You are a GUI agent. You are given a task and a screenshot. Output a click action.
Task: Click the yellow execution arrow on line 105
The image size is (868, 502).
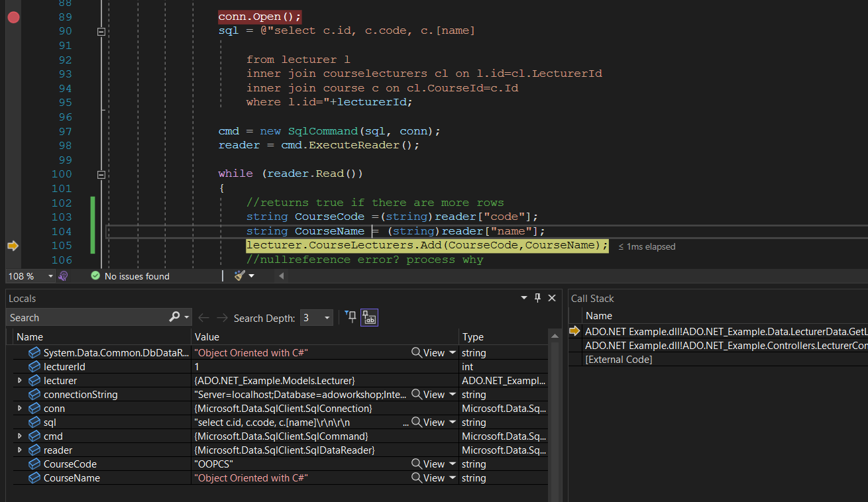(13, 246)
